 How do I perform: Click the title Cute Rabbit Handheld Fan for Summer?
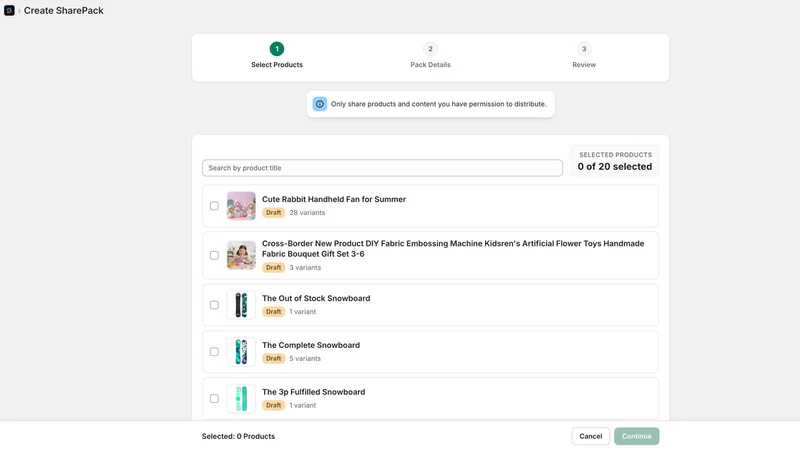[x=334, y=199]
